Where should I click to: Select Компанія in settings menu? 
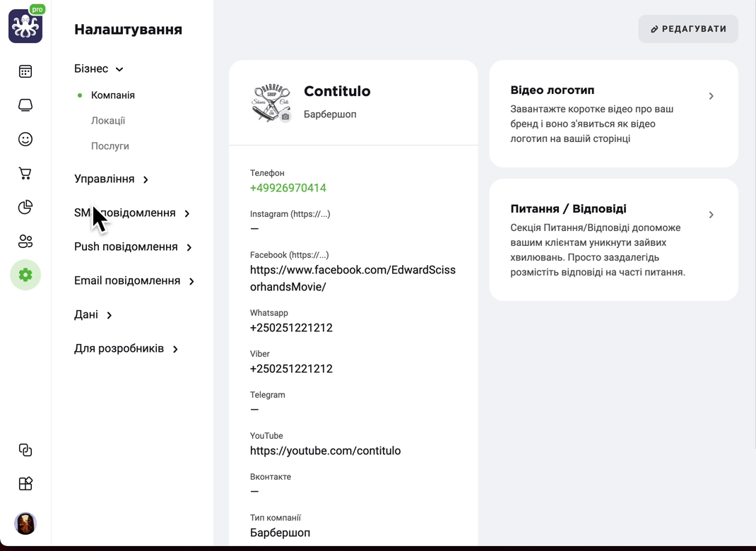tap(113, 95)
